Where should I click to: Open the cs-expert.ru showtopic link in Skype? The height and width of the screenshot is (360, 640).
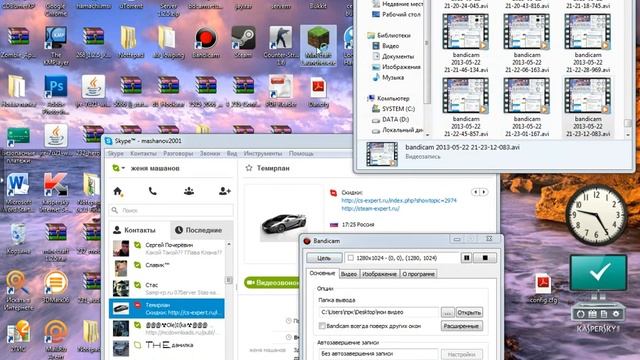399,200
